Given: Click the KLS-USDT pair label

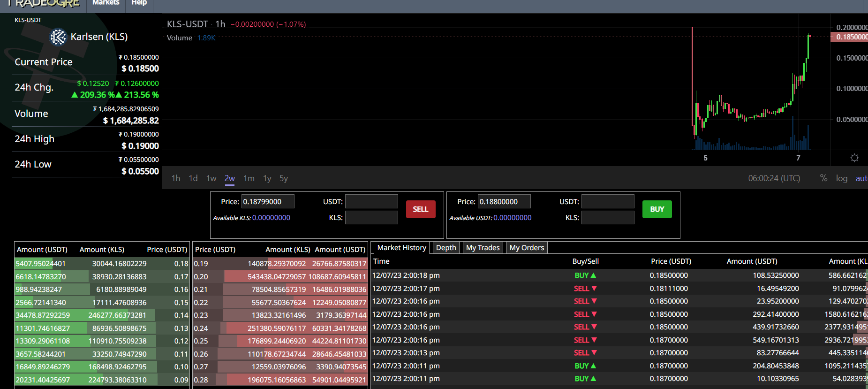Looking at the screenshot, I should (x=28, y=20).
